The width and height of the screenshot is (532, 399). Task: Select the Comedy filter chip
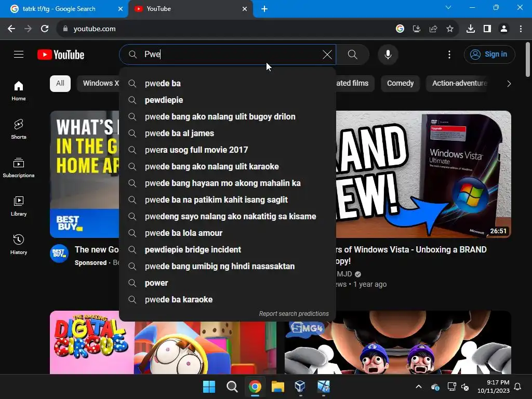400,84
